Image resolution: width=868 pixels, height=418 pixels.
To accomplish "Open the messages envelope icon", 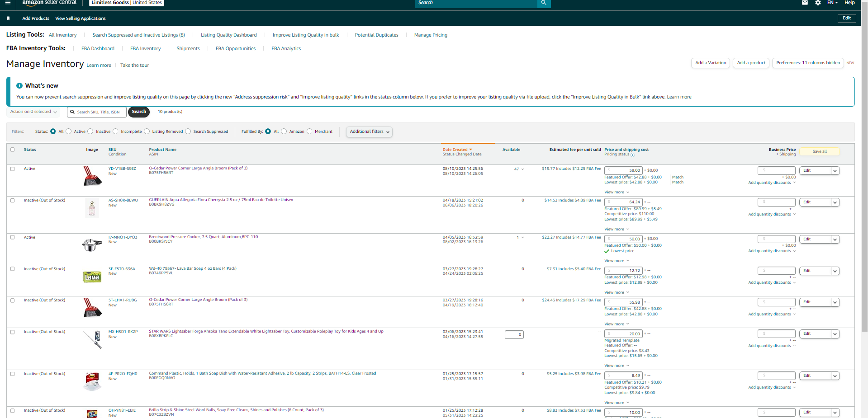I will [x=805, y=3].
